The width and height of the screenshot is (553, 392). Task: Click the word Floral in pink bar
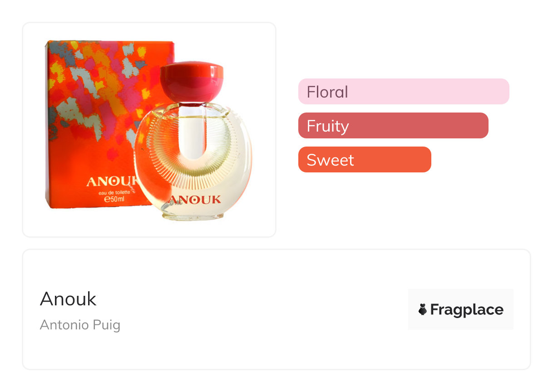point(327,92)
